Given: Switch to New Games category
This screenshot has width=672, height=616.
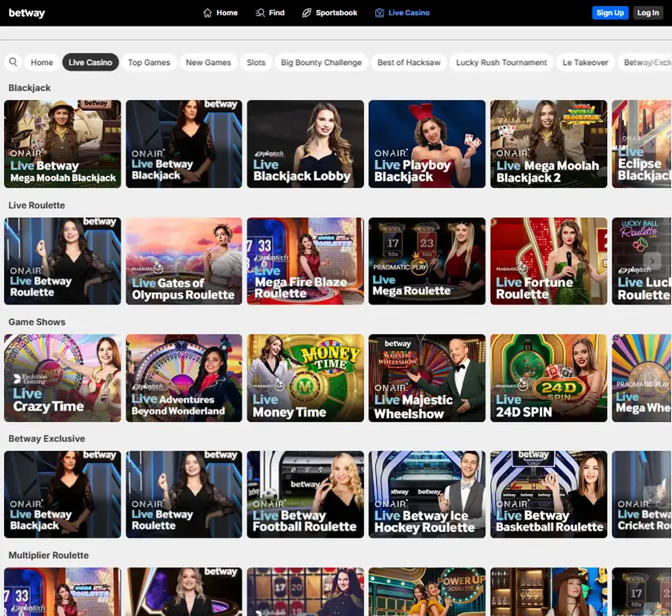Looking at the screenshot, I should [x=208, y=62].
